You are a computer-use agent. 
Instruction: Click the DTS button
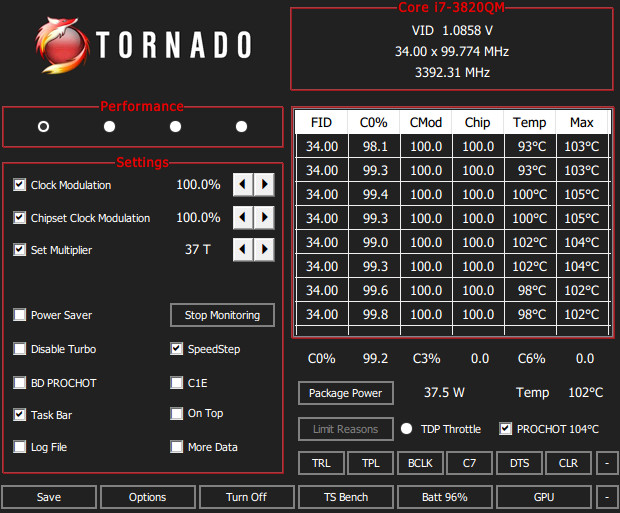(519, 463)
